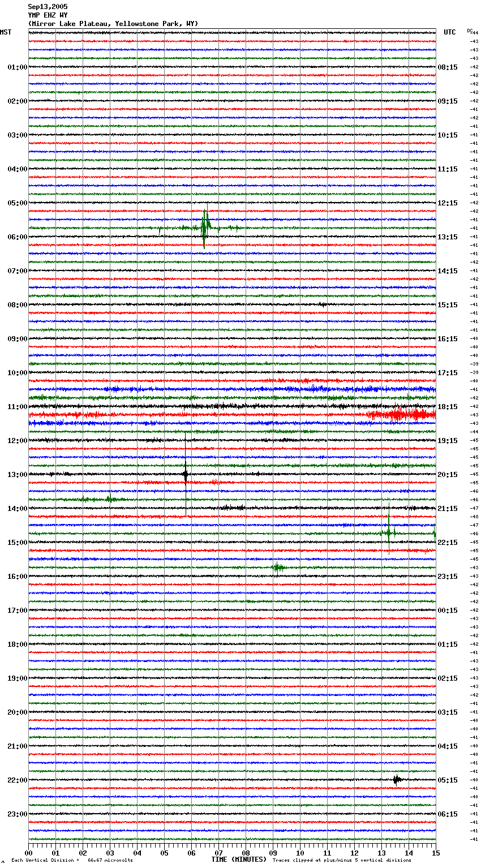Select the 20:00 MST time label
The height and width of the screenshot is (868, 481).
(x=18, y=712)
